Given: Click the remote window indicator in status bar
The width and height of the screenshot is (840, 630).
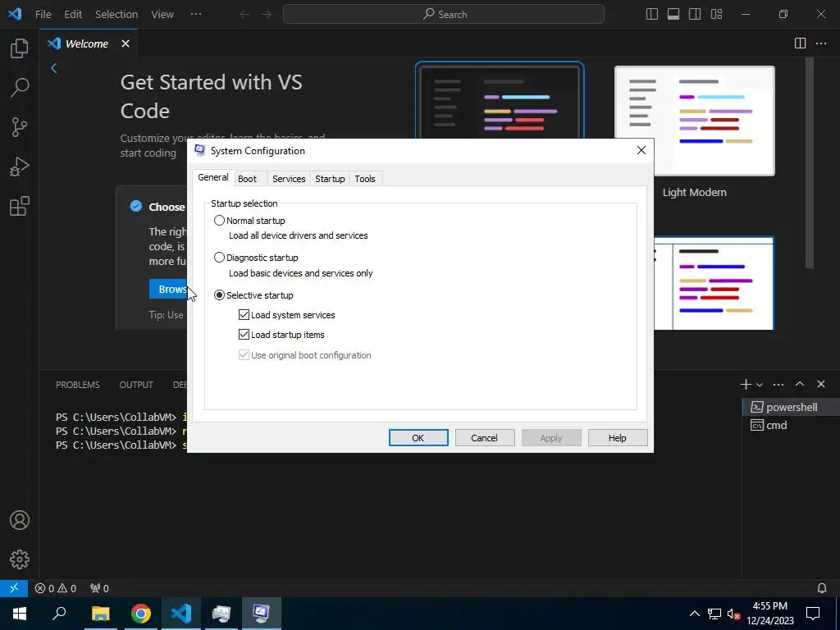Looking at the screenshot, I should pyautogui.click(x=14, y=588).
